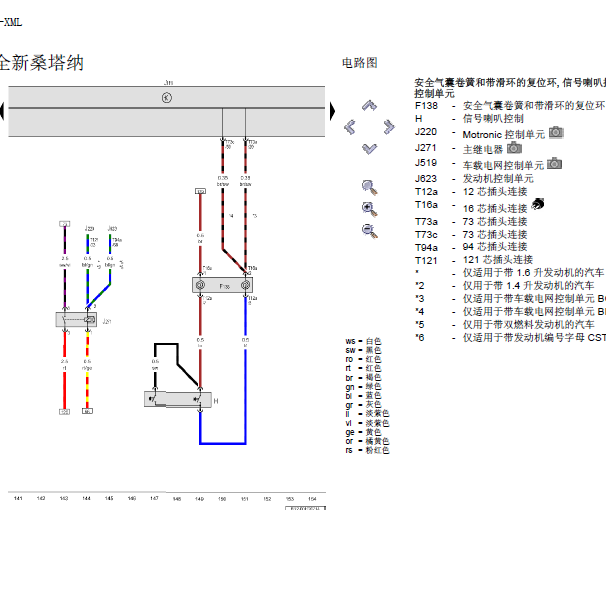The height and width of the screenshot is (601, 606).
Task: Select the J271 relay box in the diagram
Action: pos(76,319)
